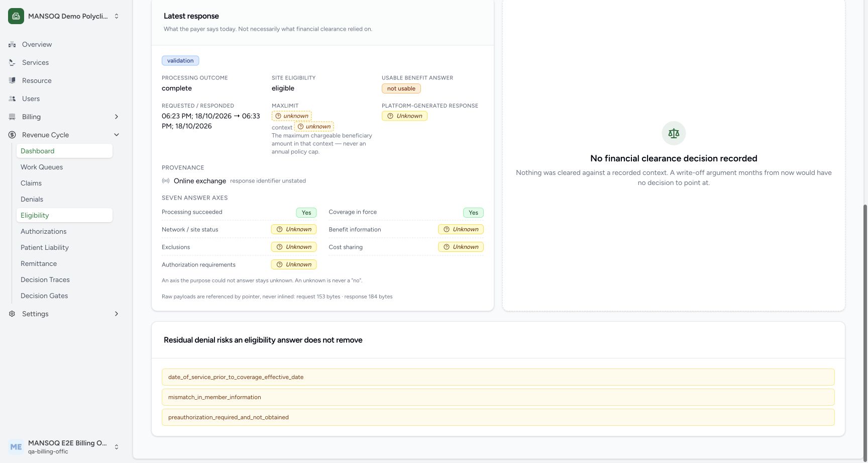Open Authorizations page
Viewport: 868px width, 463px height.
[x=64, y=231]
